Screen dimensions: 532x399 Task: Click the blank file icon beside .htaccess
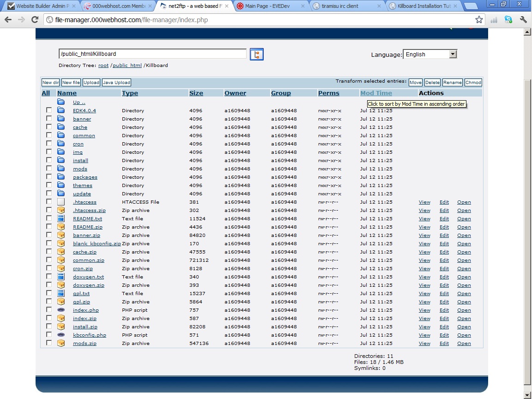pos(61,202)
